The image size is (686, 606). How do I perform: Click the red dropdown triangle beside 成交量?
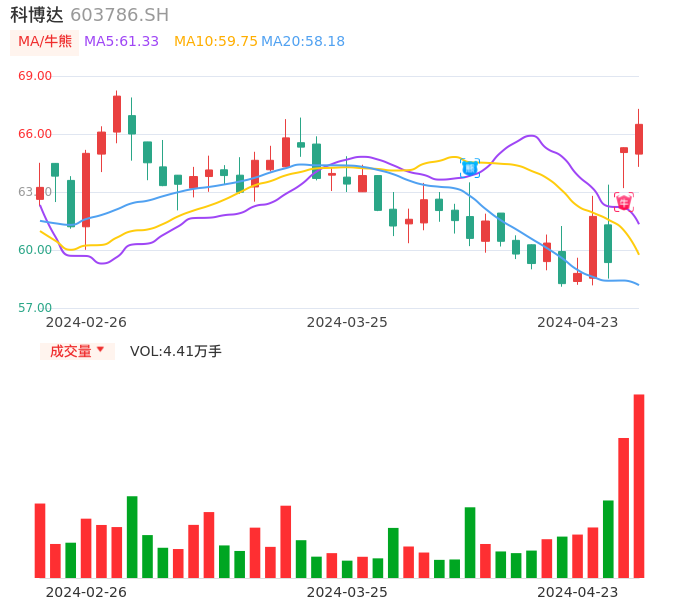[100, 350]
